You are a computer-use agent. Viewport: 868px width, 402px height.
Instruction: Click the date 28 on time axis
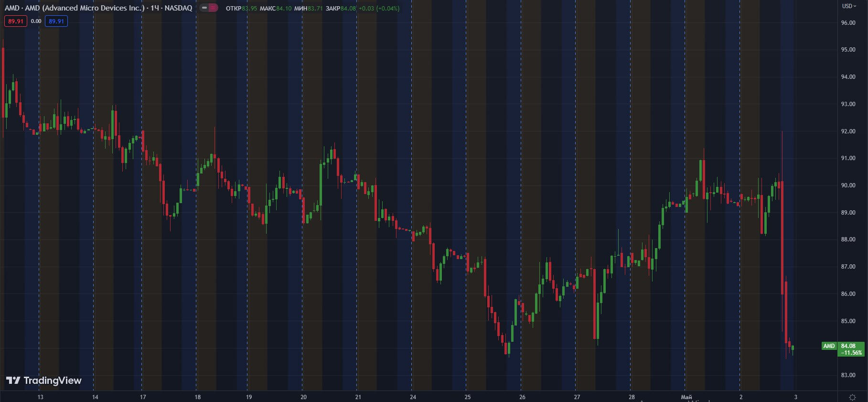click(x=632, y=397)
